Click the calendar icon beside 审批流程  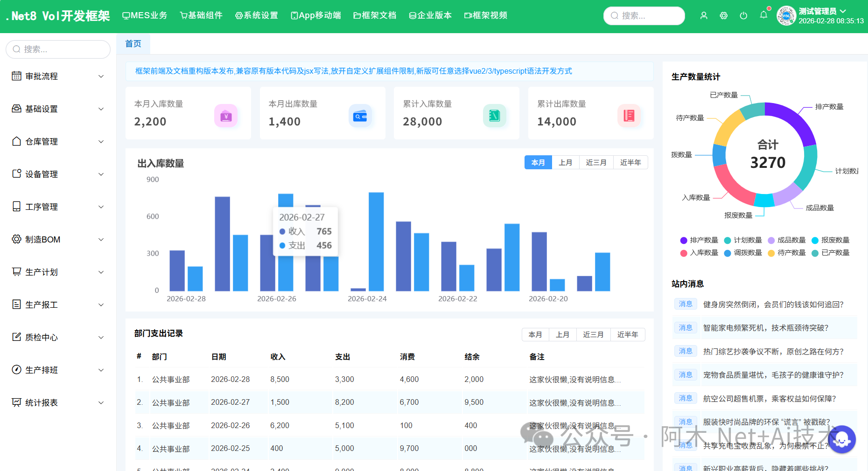pyautogui.click(x=15, y=76)
